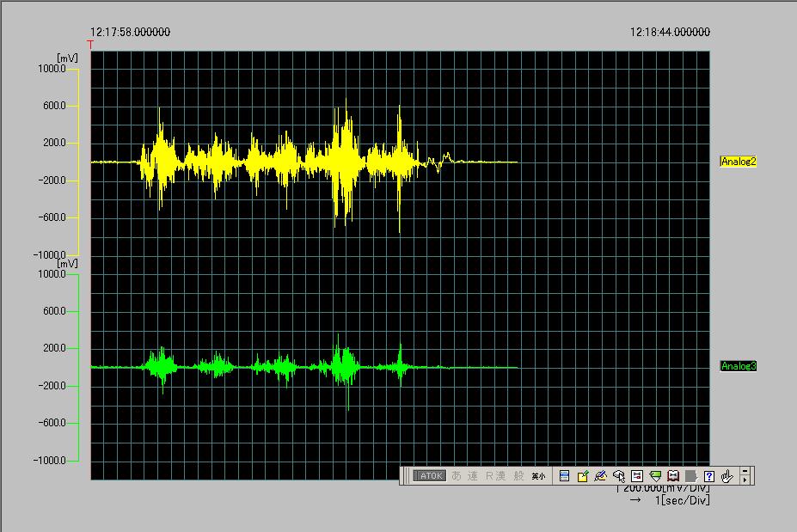The height and width of the screenshot is (532, 797).
Task: Open ATOK help question mark icon
Action: pyautogui.click(x=709, y=476)
